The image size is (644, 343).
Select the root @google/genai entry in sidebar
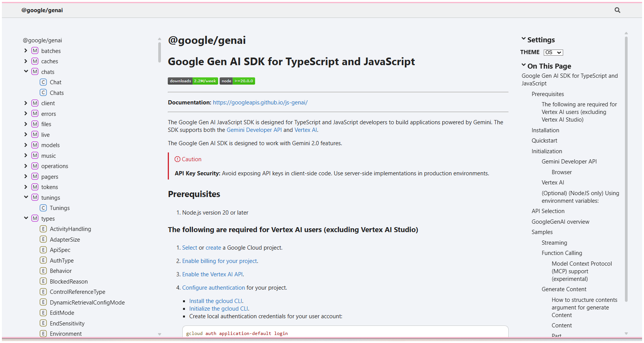click(x=42, y=40)
